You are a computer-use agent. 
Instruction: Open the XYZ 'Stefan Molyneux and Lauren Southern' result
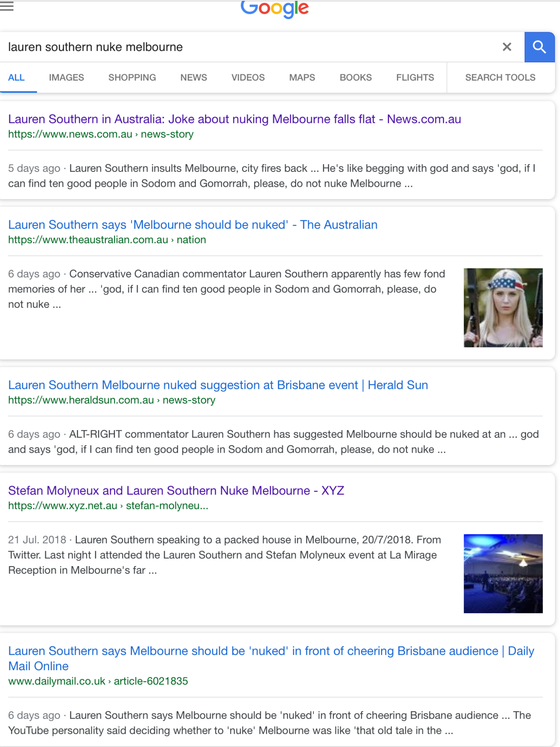point(176,491)
